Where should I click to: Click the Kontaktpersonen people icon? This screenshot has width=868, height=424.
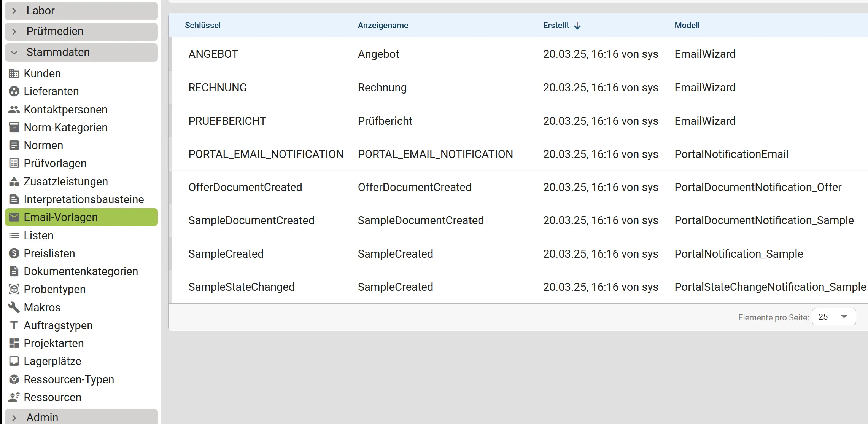14,110
